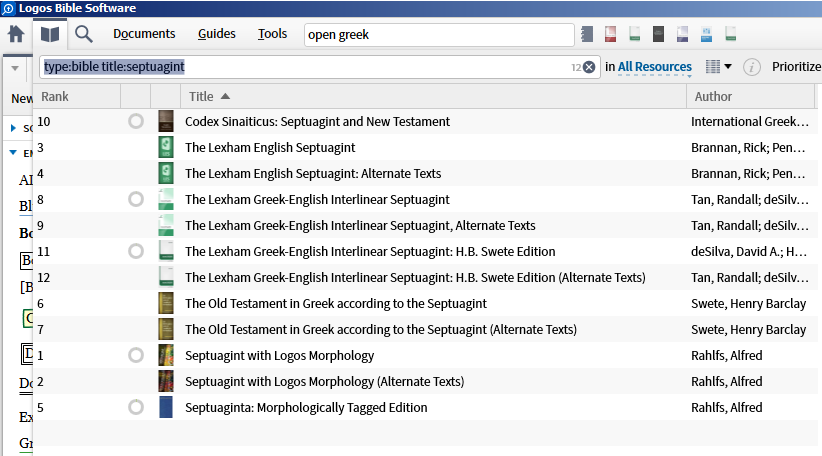
Task: Click the command box containing open greek
Action: tap(439, 35)
